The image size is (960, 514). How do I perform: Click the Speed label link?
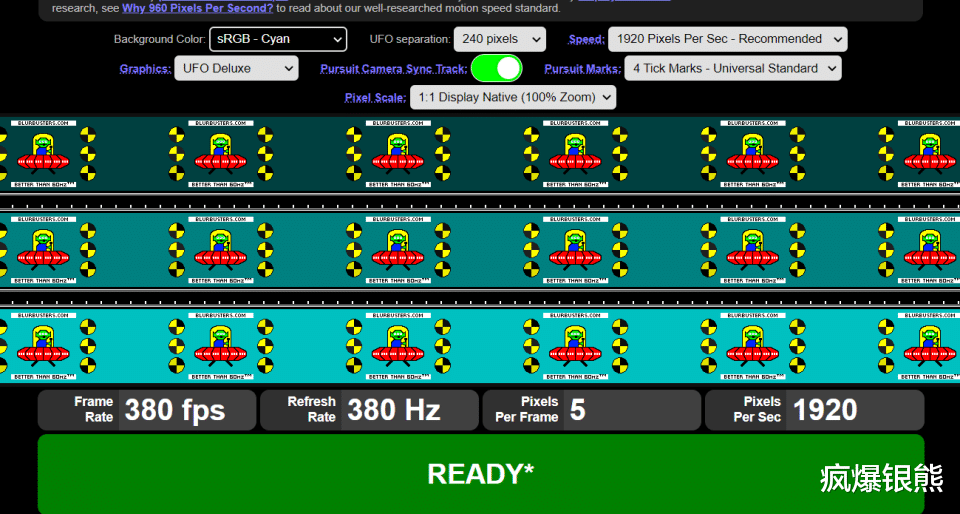587,39
